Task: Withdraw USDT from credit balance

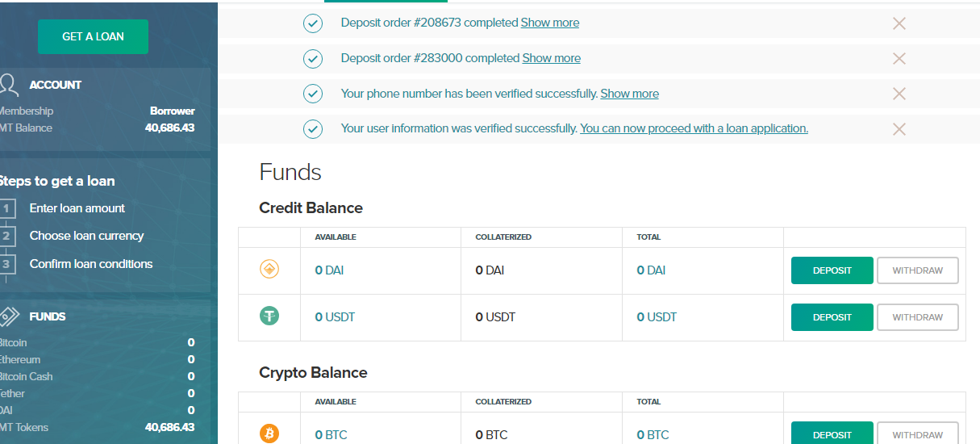Action: click(918, 317)
